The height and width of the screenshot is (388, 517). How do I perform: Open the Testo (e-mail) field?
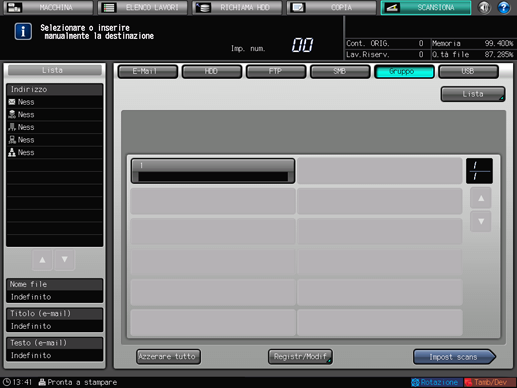(55, 349)
